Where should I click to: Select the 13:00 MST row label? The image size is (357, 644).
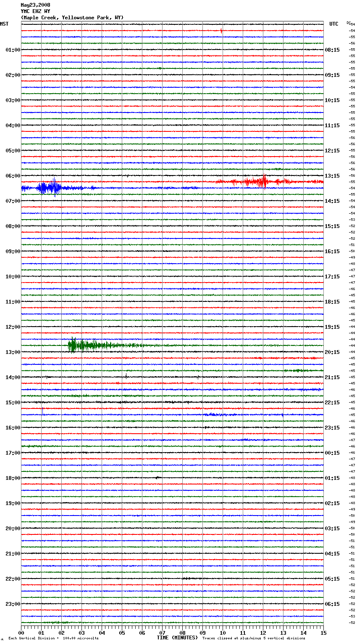[x=13, y=352]
